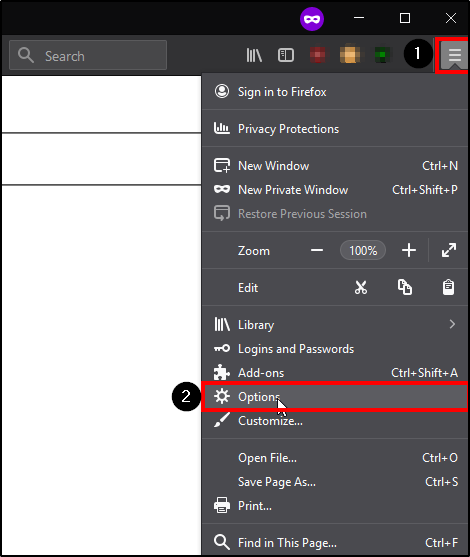Click the Copy icon in Edit row
470x557 pixels.
coord(405,287)
